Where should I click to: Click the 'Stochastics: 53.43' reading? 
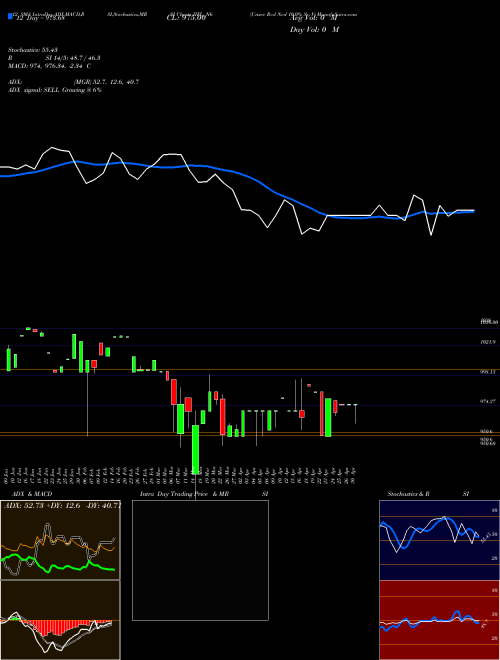pyautogui.click(x=32, y=50)
